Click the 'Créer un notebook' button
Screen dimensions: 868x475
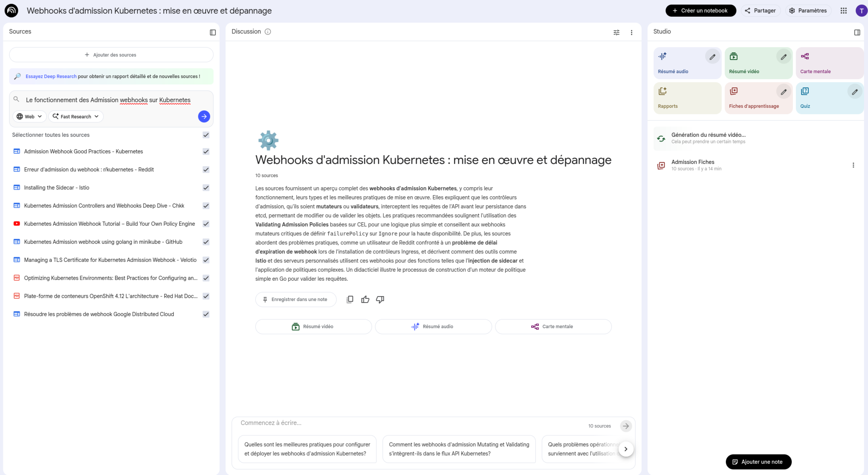tap(701, 10)
